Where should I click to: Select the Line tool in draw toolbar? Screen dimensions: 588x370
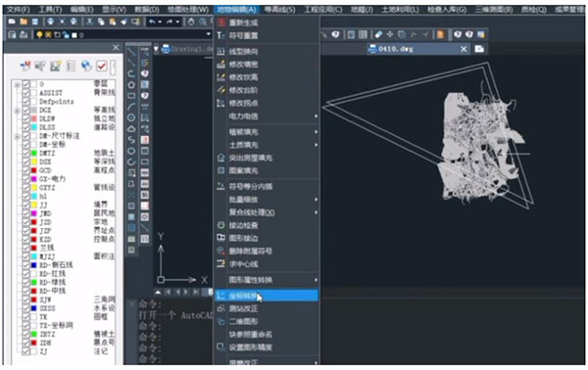tap(131, 52)
